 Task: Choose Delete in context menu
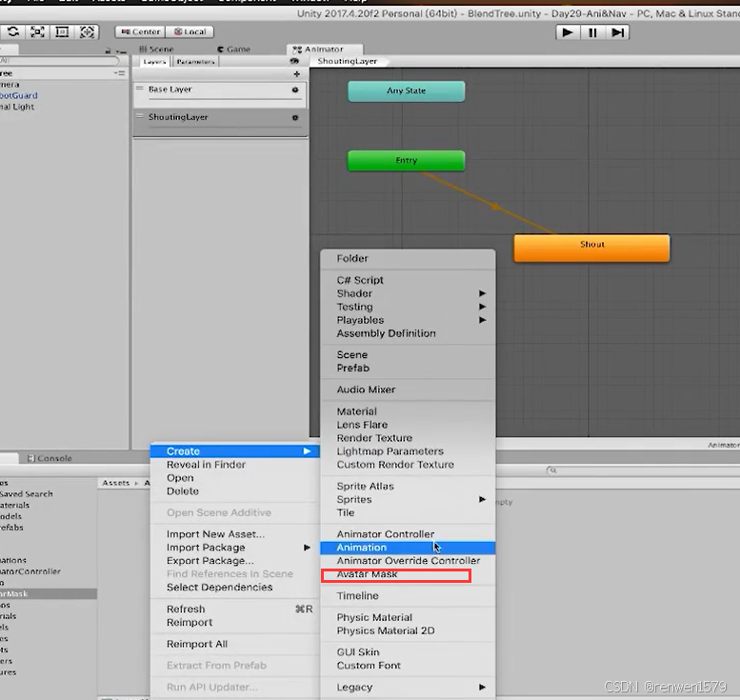pos(234,490)
